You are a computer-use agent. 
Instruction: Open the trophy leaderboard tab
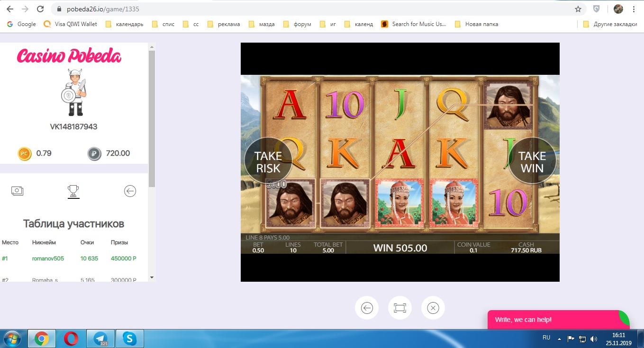[73, 191]
